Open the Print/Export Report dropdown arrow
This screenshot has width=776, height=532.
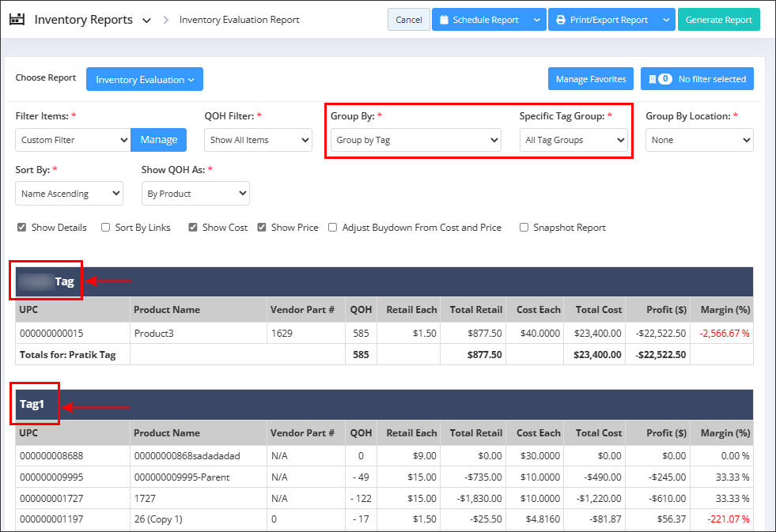click(666, 20)
